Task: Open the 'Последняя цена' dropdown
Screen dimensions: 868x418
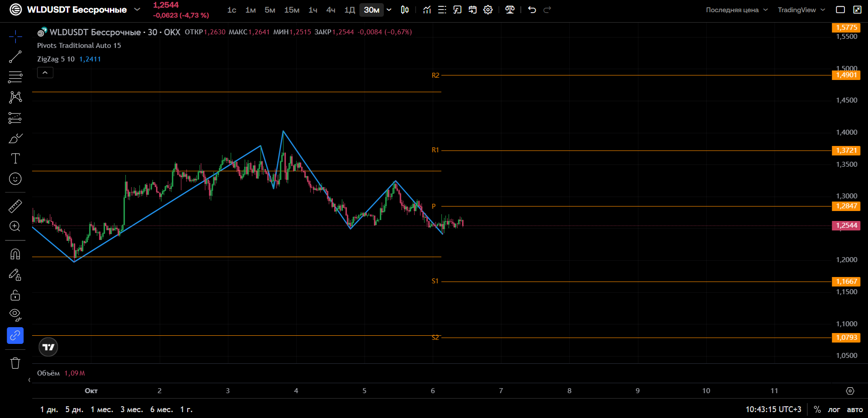Action: (x=736, y=10)
